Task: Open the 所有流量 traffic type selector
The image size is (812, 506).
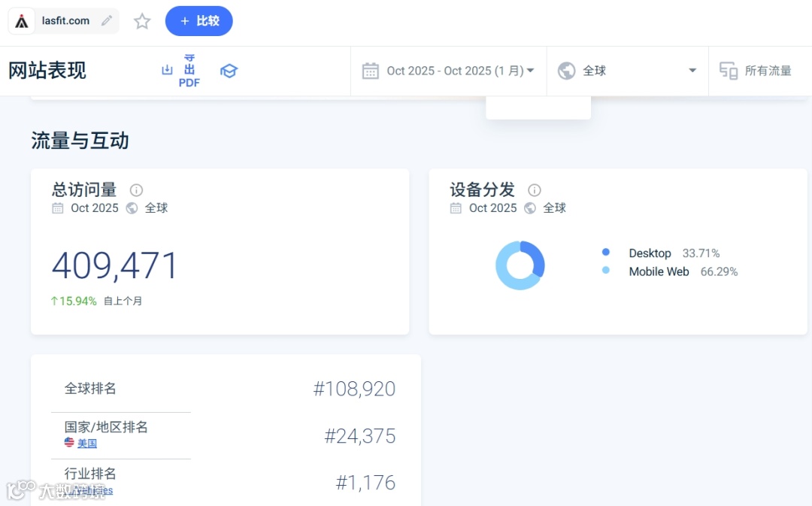Action: [x=760, y=71]
